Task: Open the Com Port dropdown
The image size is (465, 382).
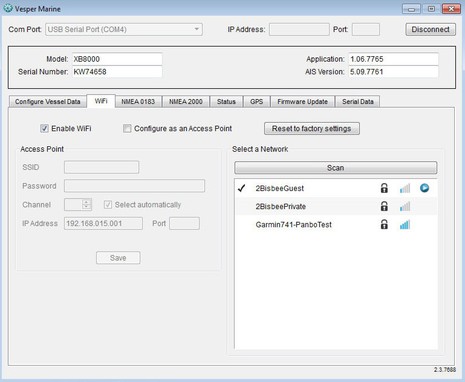Action: 124,29
